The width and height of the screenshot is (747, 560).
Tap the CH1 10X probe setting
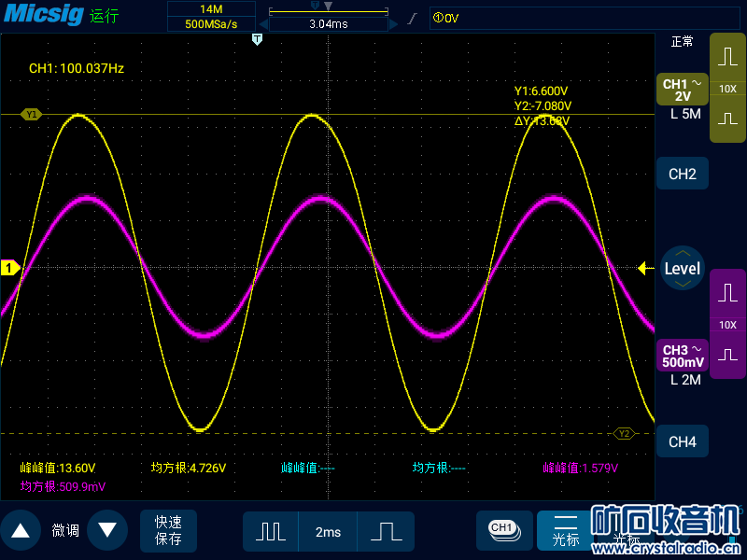click(x=727, y=89)
